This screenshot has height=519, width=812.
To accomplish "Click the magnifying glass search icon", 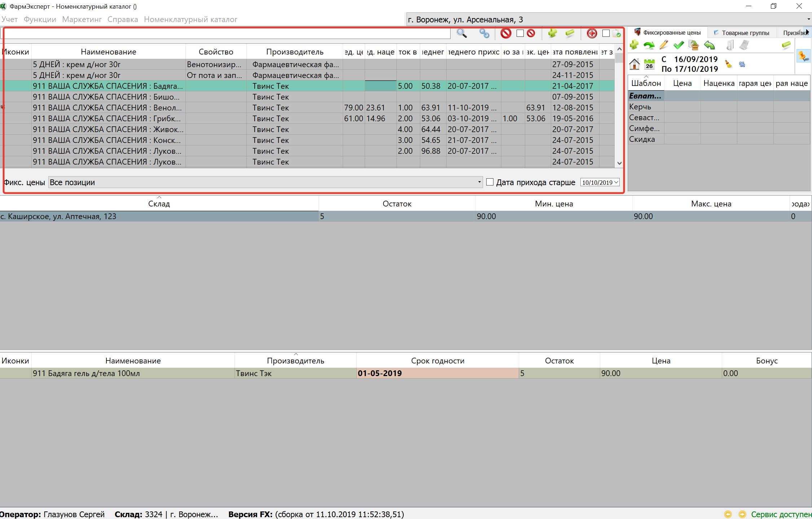I will 461,34.
